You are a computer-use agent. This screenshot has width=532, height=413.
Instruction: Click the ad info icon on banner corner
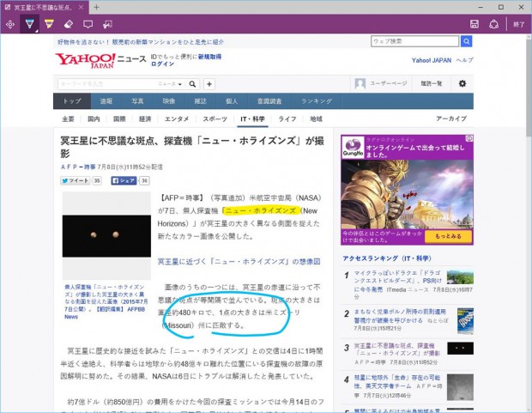click(469, 138)
